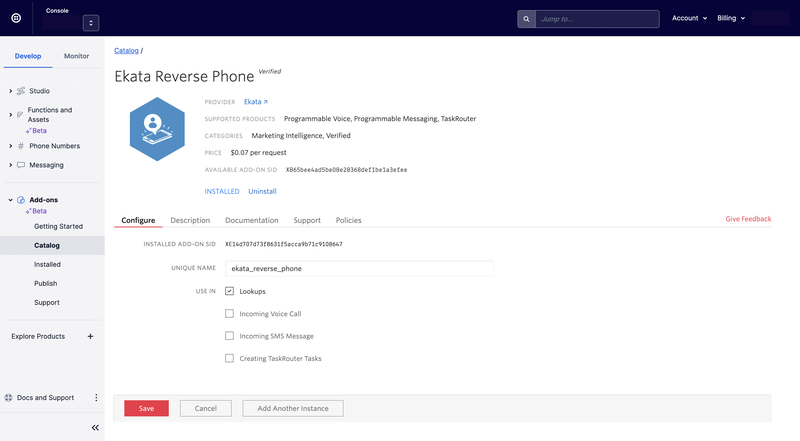Click the Twilio logo home icon
The width and height of the screenshot is (800, 441).
(x=16, y=18)
